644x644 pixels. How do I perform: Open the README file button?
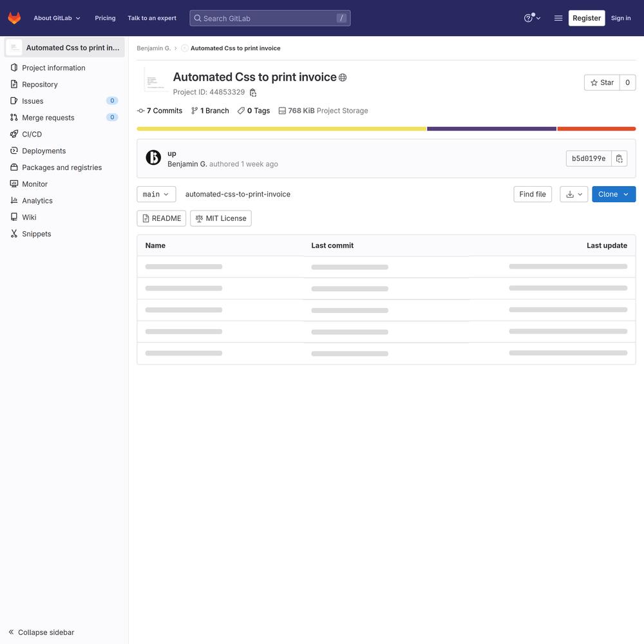point(162,218)
